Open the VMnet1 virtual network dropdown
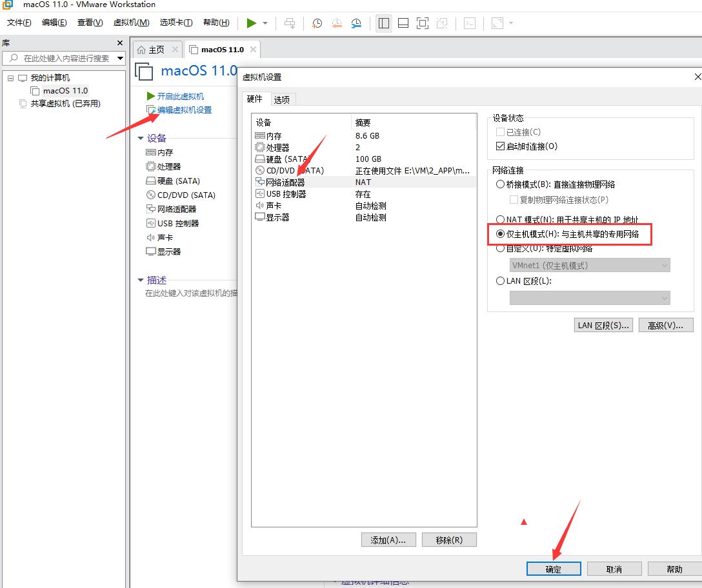 click(665, 265)
